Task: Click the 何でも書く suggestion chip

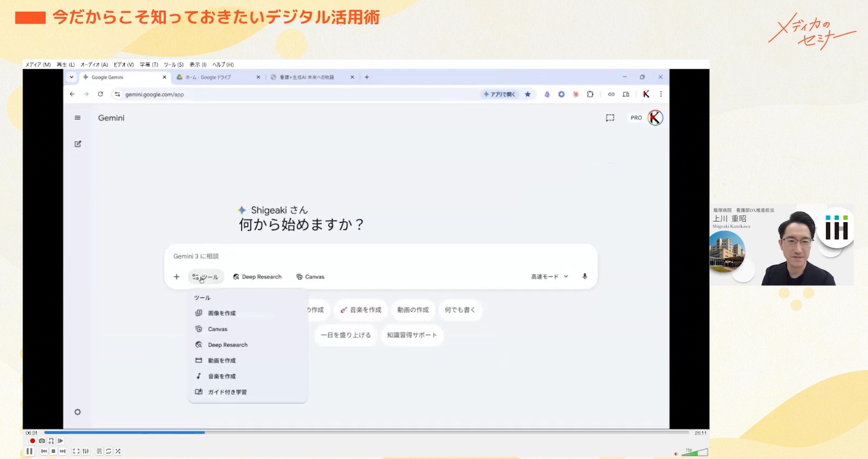Action: (x=460, y=310)
